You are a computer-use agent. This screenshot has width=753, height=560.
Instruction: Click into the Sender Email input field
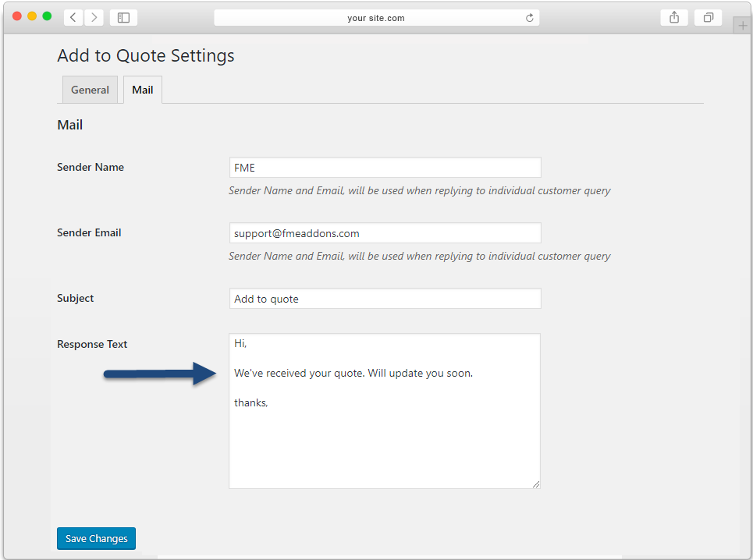385,233
